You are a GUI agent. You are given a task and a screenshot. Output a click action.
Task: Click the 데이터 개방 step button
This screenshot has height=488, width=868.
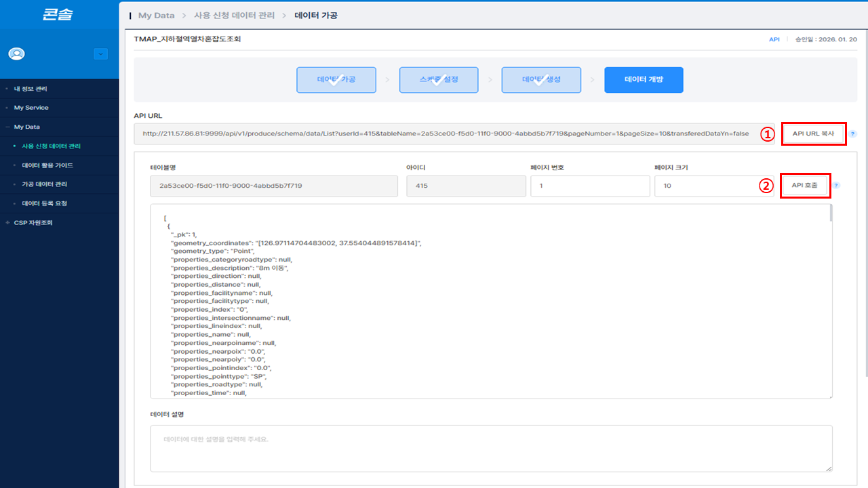click(x=643, y=80)
